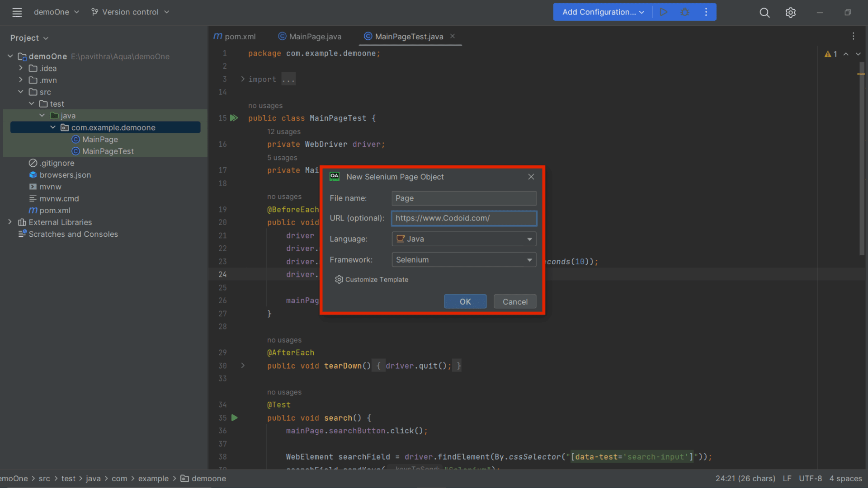Run the MainPageTest class from the gutter
Viewport: 868px width, 488px height.
click(234, 118)
